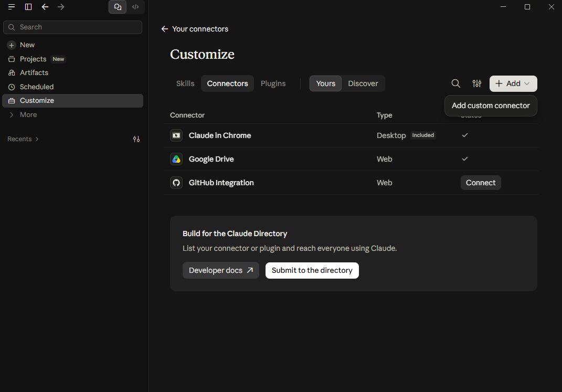Click Submit to the directory
The image size is (562, 392).
(x=312, y=271)
